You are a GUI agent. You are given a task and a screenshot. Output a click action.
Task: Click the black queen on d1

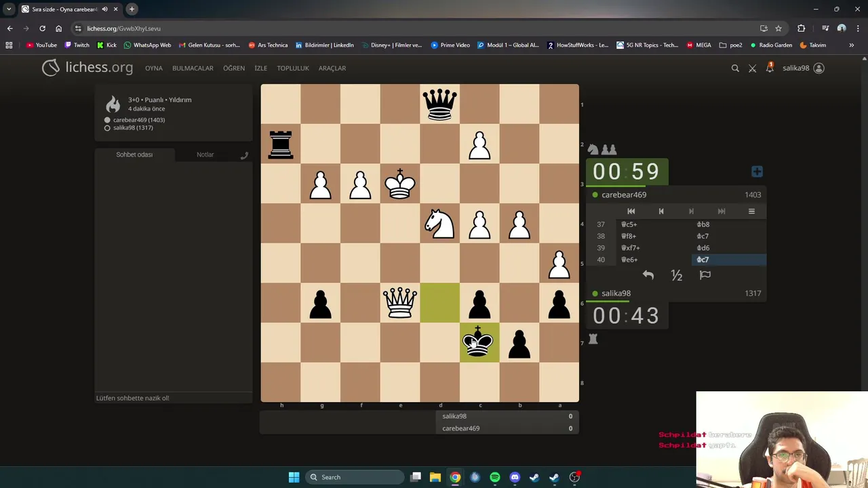pyautogui.click(x=439, y=104)
